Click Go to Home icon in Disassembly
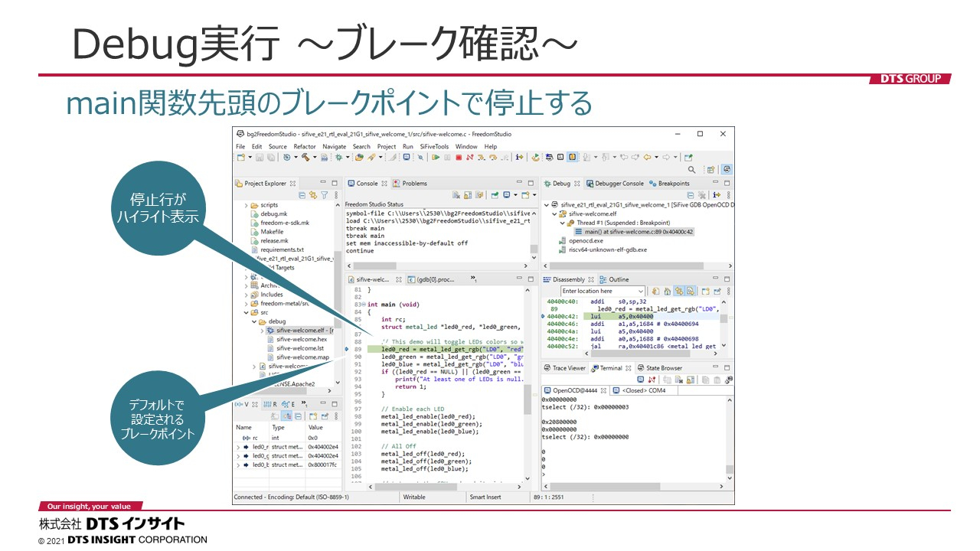 668,291
